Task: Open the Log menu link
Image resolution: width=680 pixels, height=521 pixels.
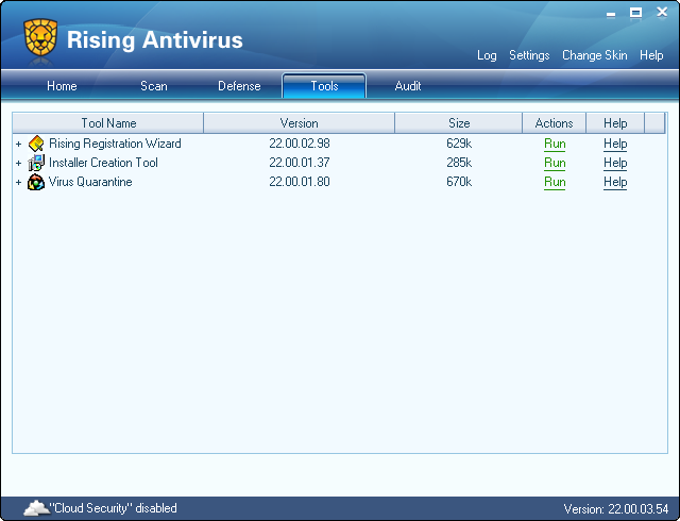Action: [487, 56]
